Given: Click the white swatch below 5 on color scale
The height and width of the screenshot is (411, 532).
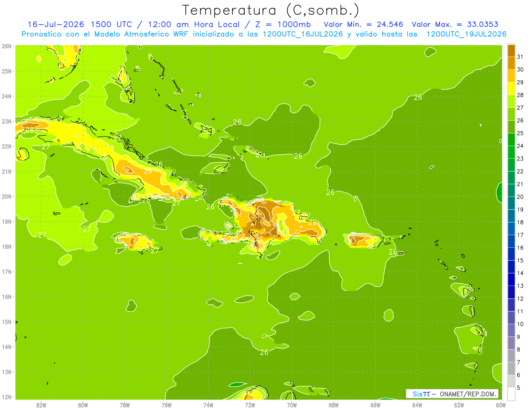Looking at the screenshot, I should point(512,394).
